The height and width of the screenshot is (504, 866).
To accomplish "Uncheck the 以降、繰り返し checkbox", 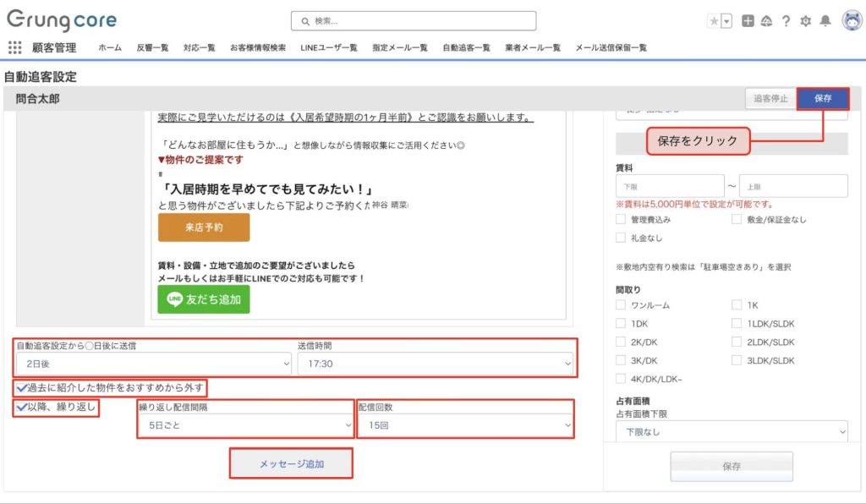I will pos(20,408).
